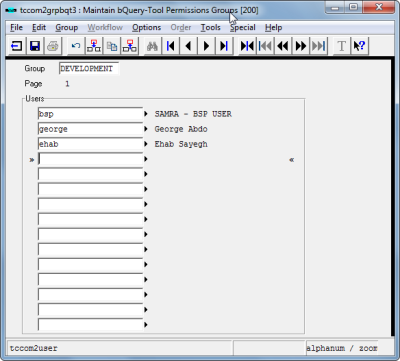Open the Tools menu
400x361 pixels.
[210, 27]
